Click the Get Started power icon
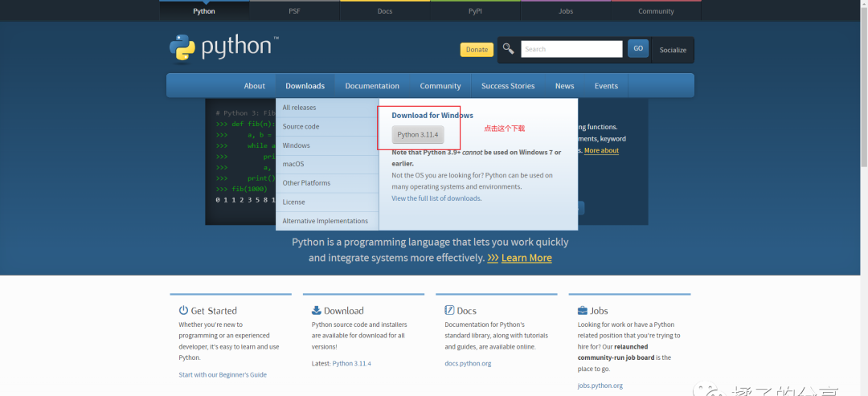868x396 pixels. (x=183, y=310)
